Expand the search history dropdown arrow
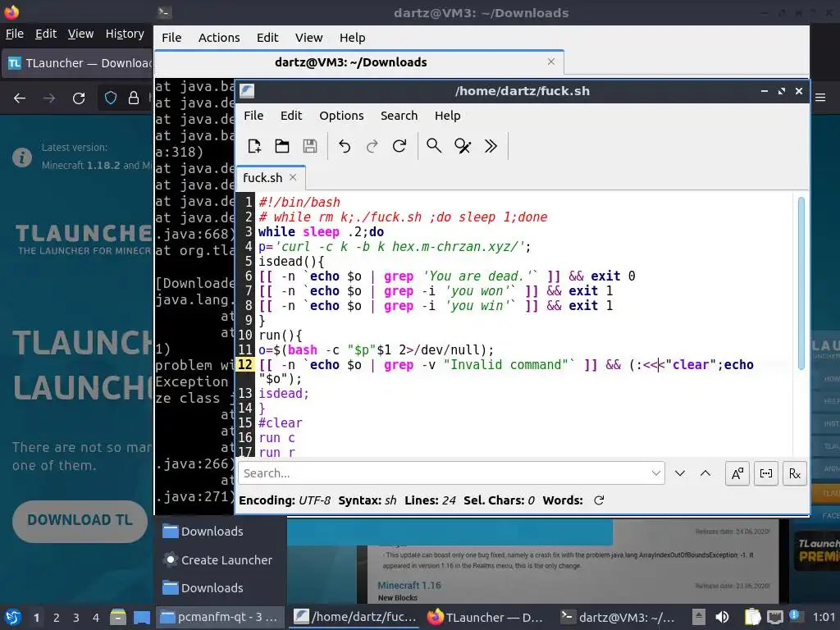 pyautogui.click(x=655, y=473)
